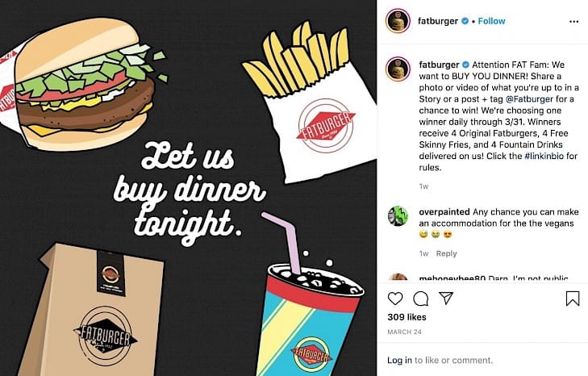Open the #linkinbio hashtag
Screen dimensions: 588x376
(544, 156)
